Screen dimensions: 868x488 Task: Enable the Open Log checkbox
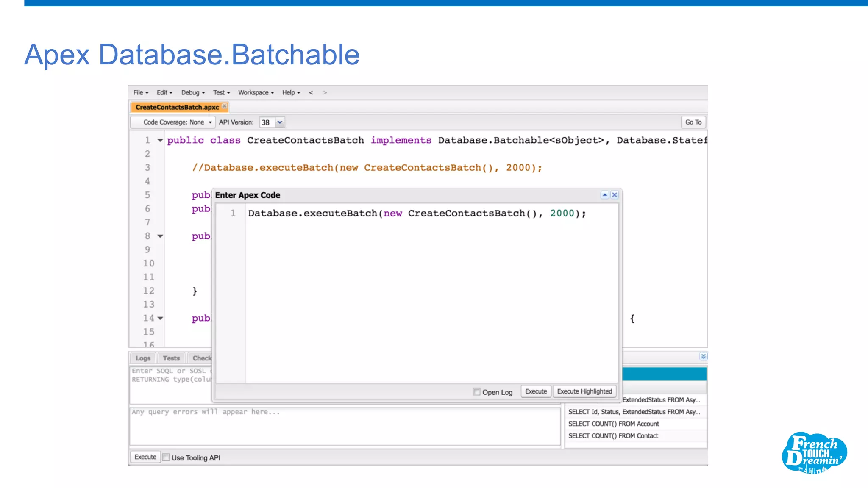tap(476, 392)
